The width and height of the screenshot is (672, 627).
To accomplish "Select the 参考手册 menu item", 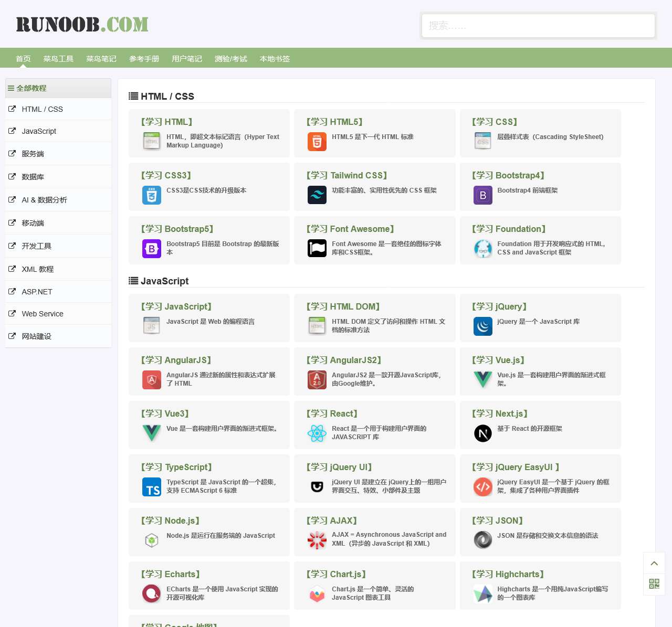I will tap(144, 59).
